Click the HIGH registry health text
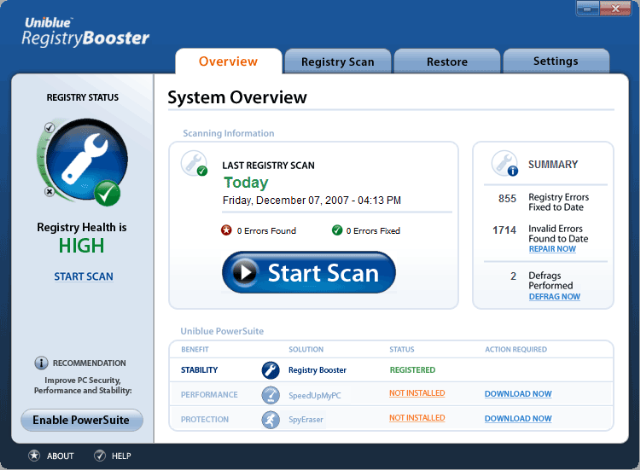The image size is (640, 470). [x=82, y=246]
